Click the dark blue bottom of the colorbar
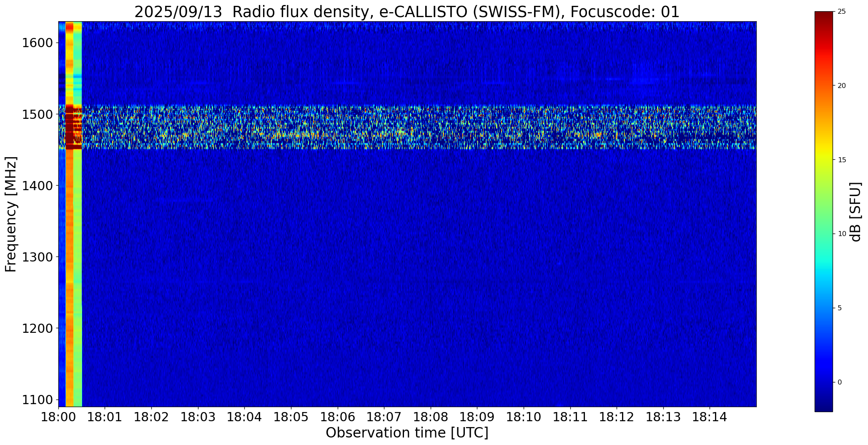Viewport: 868px width, 445px height. tap(824, 405)
